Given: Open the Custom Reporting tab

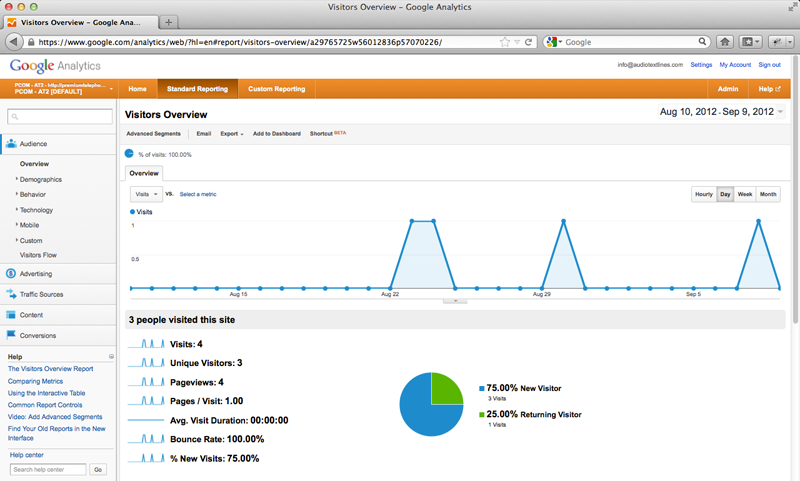Looking at the screenshot, I should pos(277,88).
